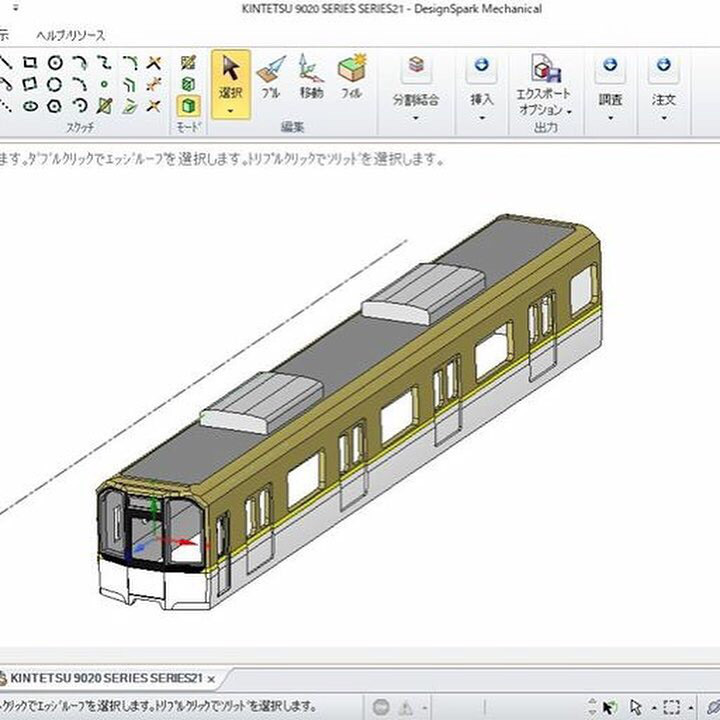Click the grayed stop icon in status bar
The height and width of the screenshot is (720, 720).
coord(381,707)
